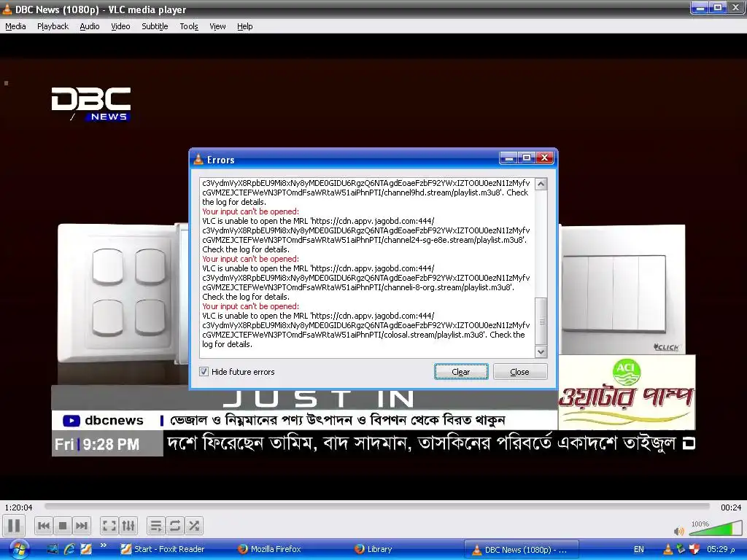The width and height of the screenshot is (747, 560).
Task: Go to previous media in playlist
Action: (x=43, y=526)
